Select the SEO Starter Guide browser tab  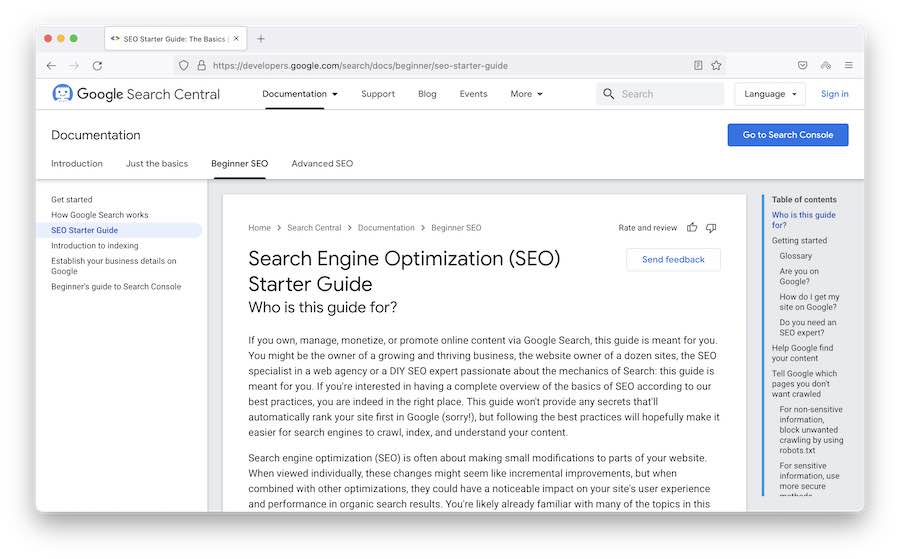pos(175,38)
